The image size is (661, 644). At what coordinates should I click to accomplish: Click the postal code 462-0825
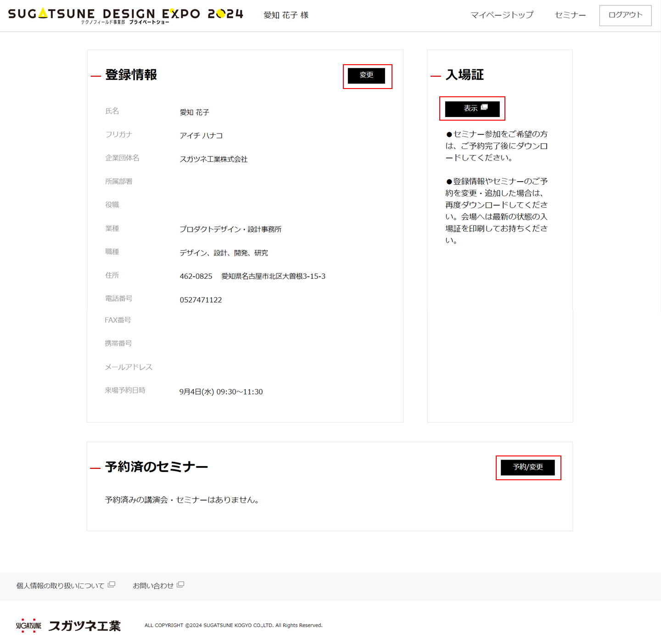click(x=196, y=277)
